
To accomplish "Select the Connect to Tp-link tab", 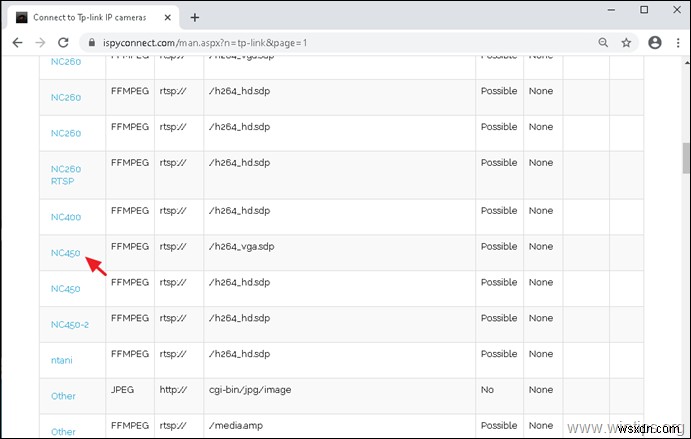I will coord(90,17).
